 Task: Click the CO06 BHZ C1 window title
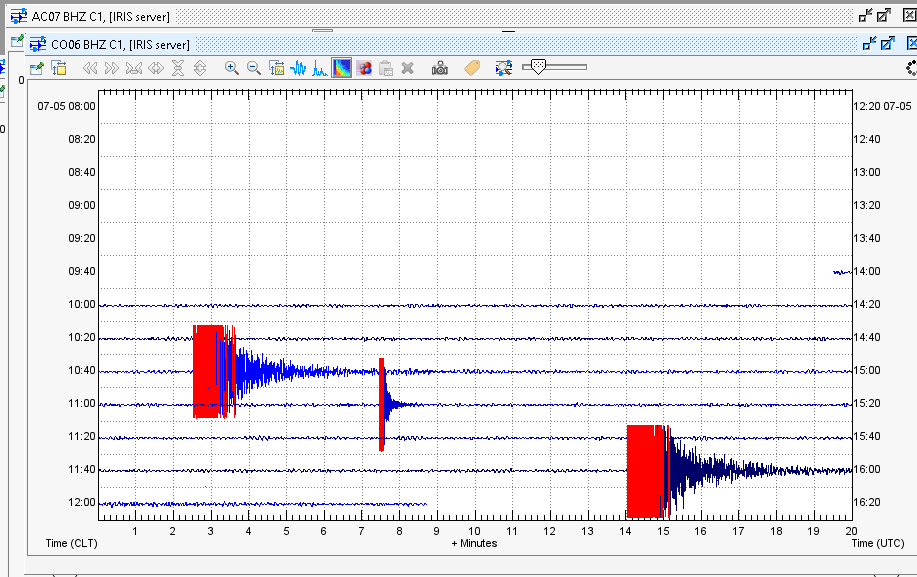120,44
